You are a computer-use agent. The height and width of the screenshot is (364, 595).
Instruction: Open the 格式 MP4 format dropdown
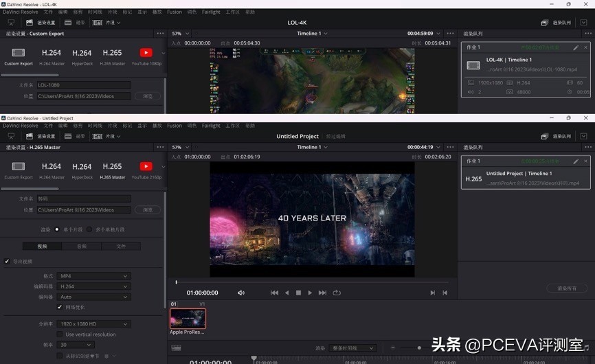pos(93,276)
